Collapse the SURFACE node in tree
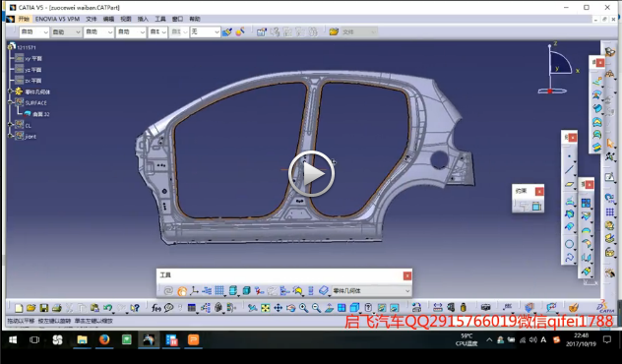The width and height of the screenshot is (622, 364). point(10,102)
